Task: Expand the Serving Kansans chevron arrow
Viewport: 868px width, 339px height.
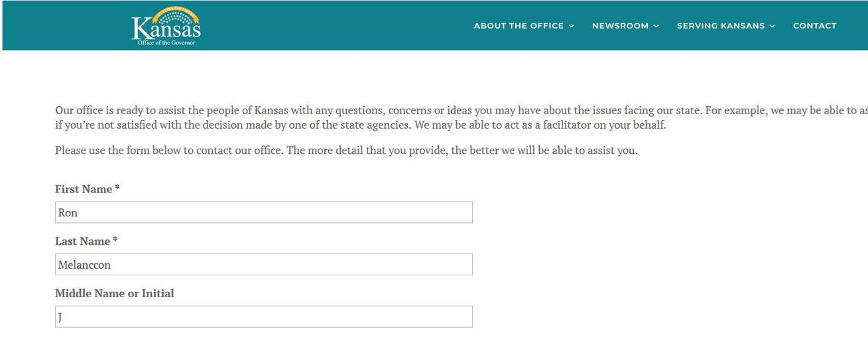Action: [772, 26]
